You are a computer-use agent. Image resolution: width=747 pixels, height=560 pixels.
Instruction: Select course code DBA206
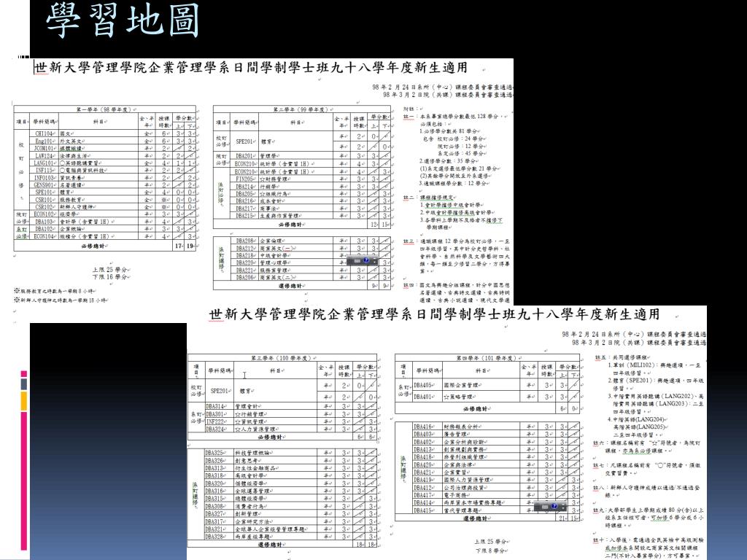click(x=245, y=277)
